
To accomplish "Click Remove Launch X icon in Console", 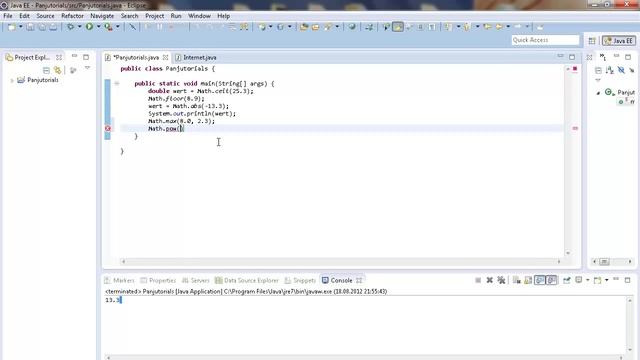I will [489, 280].
